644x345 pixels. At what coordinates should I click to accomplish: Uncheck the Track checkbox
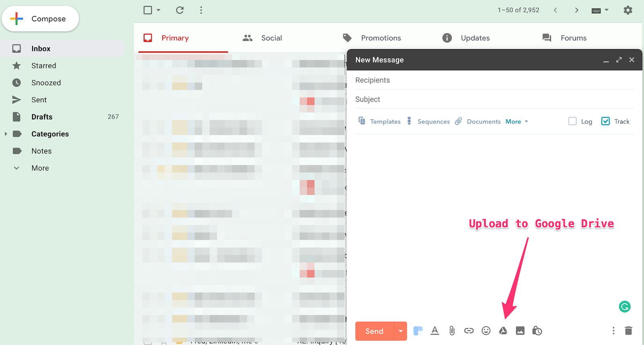tap(605, 121)
